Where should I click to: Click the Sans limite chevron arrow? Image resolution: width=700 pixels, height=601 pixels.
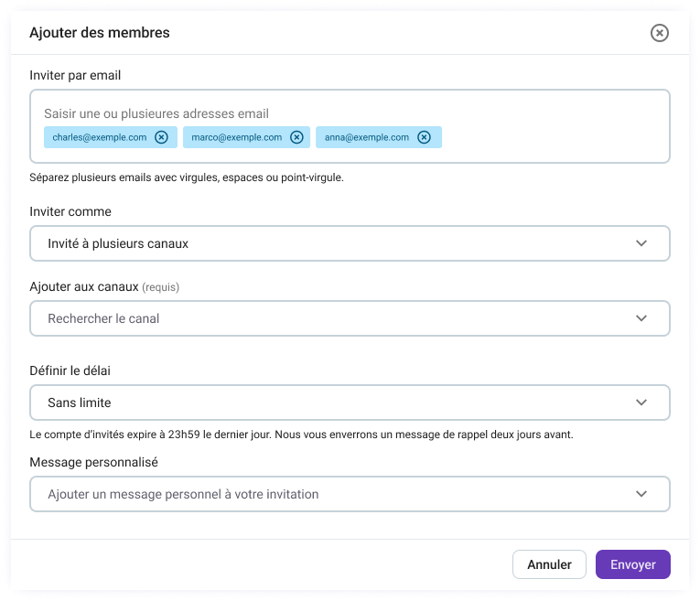pos(641,402)
